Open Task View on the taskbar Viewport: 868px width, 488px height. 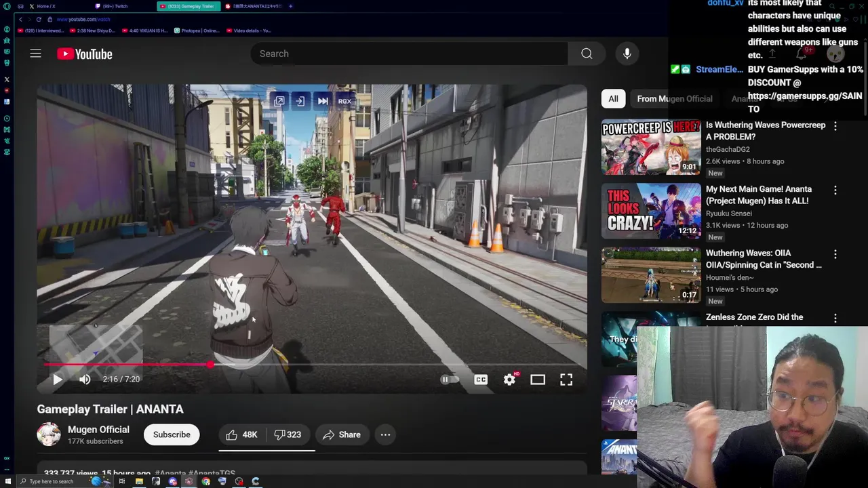pyautogui.click(x=122, y=481)
